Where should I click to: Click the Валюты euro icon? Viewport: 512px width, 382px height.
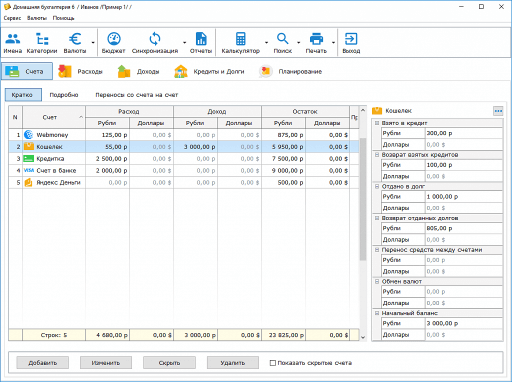pyautogui.click(x=75, y=39)
